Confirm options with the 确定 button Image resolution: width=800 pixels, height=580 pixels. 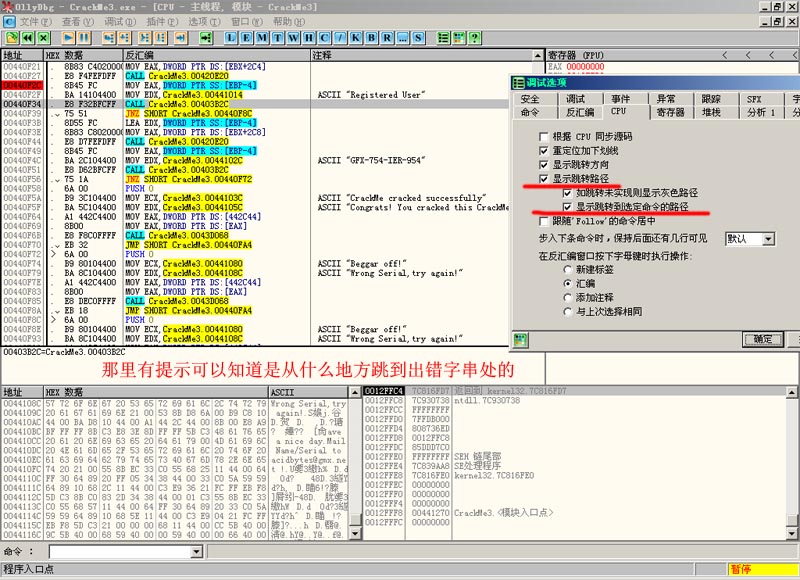762,339
